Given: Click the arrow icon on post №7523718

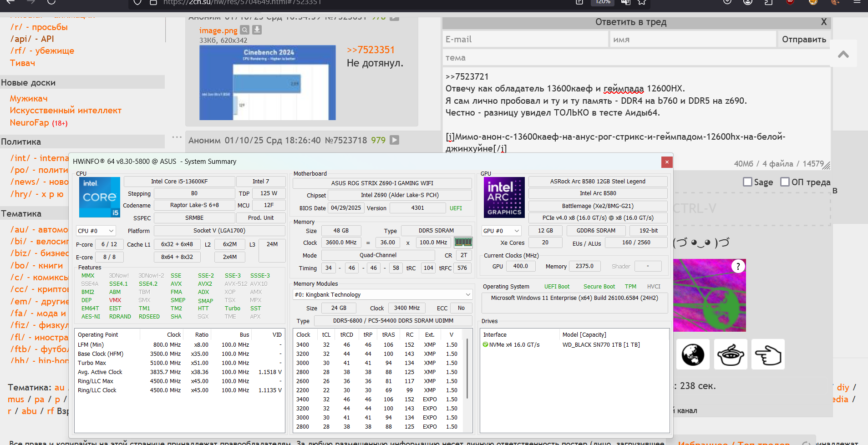Looking at the screenshot, I should tap(395, 140).
